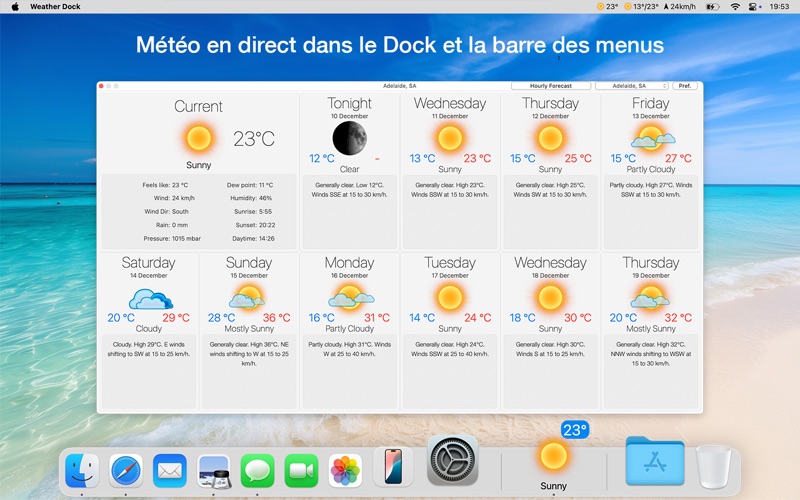Open the Weather Dock menu

pyautogui.click(x=55, y=7)
